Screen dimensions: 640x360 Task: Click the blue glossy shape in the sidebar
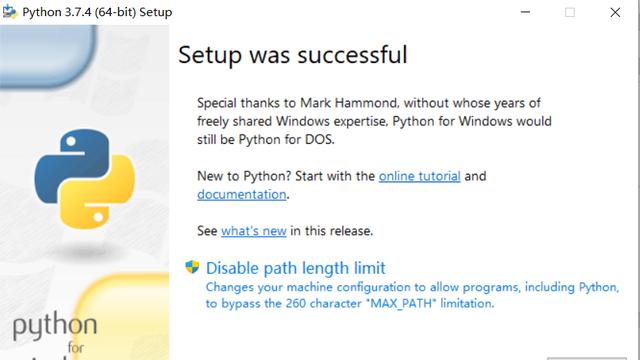pyautogui.click(x=48, y=56)
